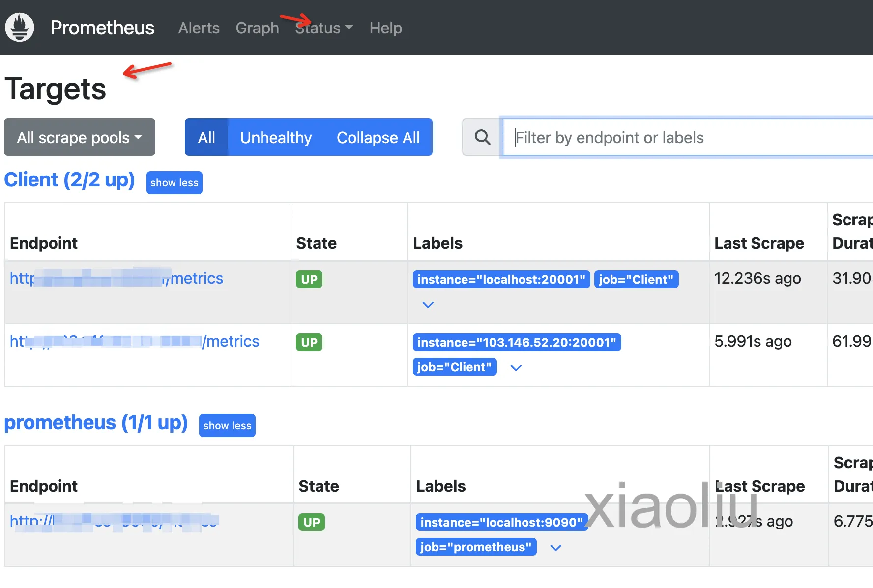This screenshot has height=588, width=873.
Task: Click job="Client" badge in localhost:20001 row
Action: click(x=636, y=279)
